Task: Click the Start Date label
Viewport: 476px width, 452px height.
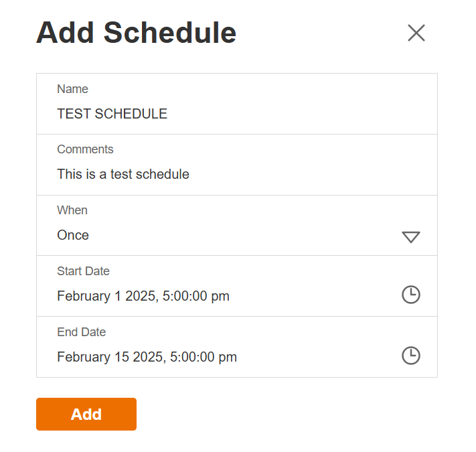Action: 83,271
